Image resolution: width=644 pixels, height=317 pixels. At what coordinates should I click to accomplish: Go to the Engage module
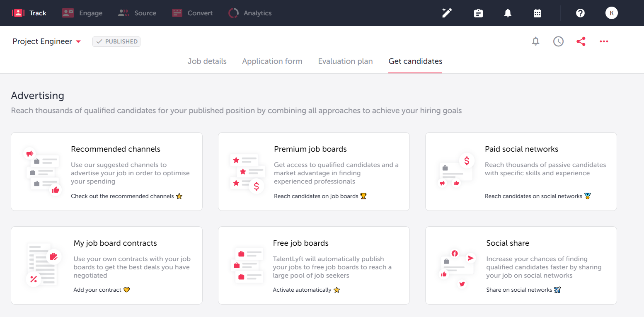82,13
